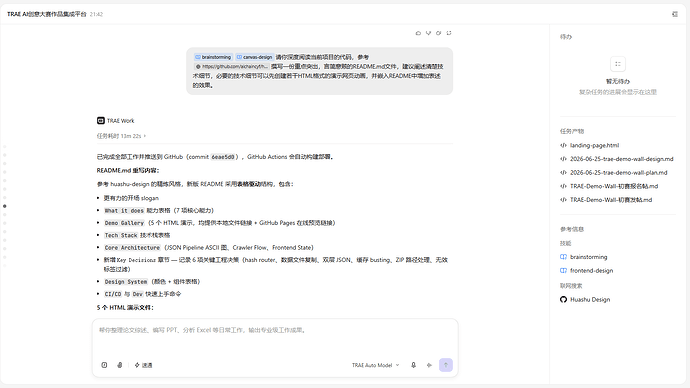Viewport: 690px width, 388px height.
Task: Click the sparkle optimize icon beside microphone
Action: 429,365
